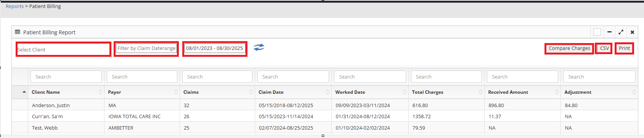This screenshot has height=138, width=644.
Task: Sort table by Worked Date column
Action: pyautogui.click(x=370, y=92)
